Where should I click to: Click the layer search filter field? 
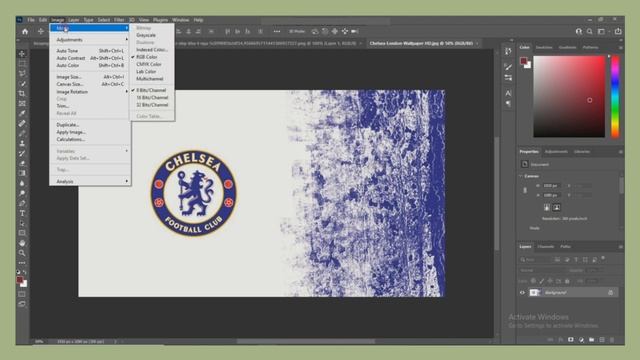(x=535, y=260)
